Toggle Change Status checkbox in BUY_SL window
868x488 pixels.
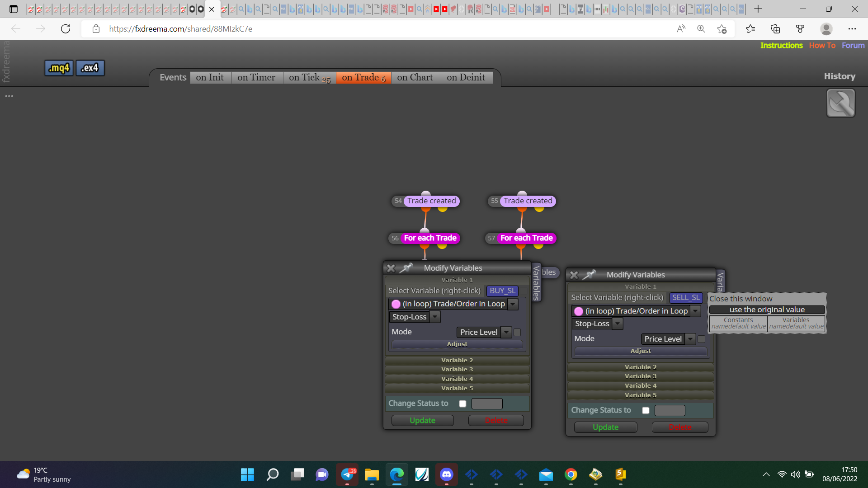pos(462,404)
